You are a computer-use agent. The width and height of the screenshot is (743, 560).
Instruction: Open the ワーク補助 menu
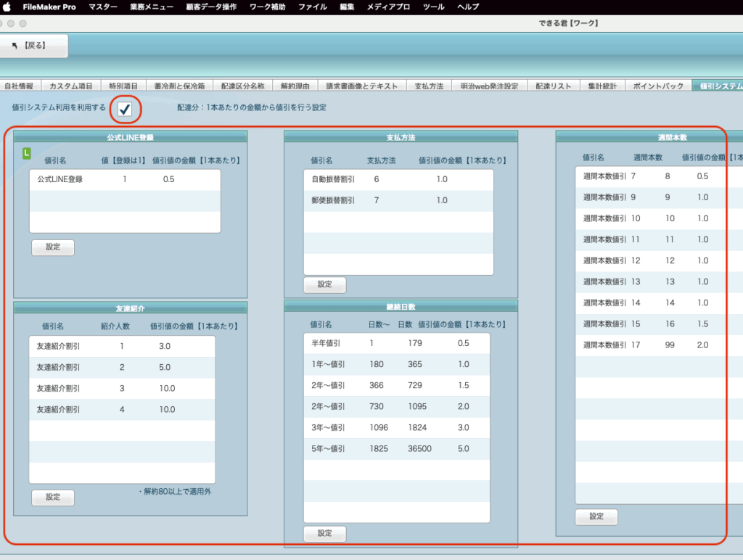[268, 7]
